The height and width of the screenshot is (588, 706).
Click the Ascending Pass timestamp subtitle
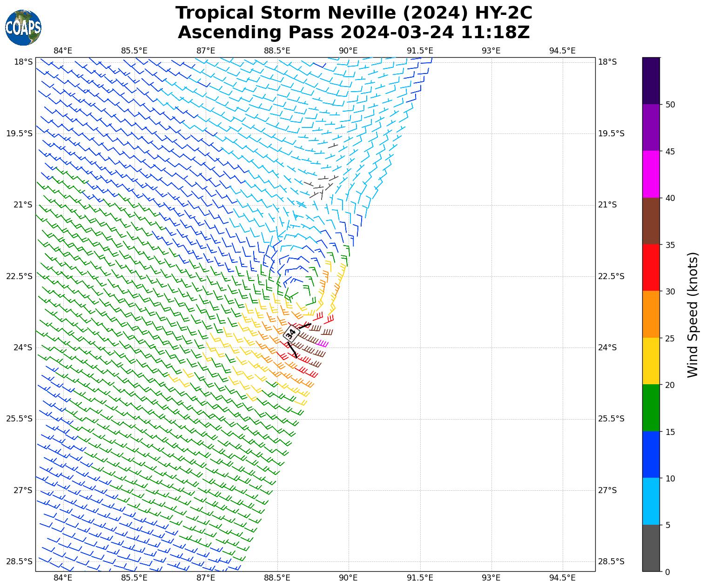pos(354,33)
